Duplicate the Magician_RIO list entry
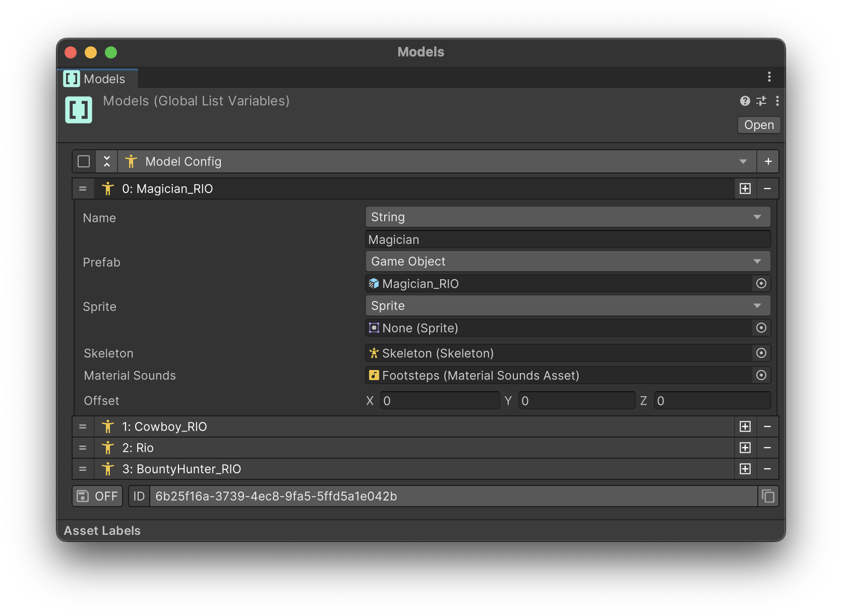This screenshot has height=616, width=842. [x=745, y=189]
